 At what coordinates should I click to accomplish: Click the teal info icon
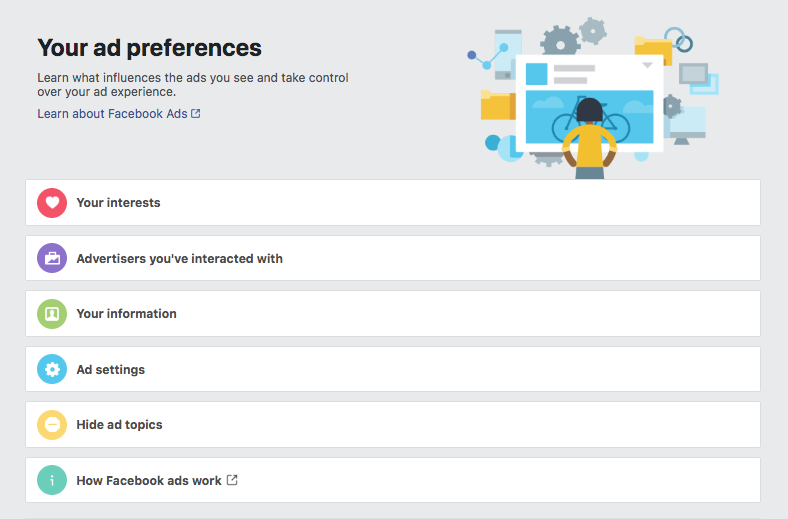pos(52,480)
